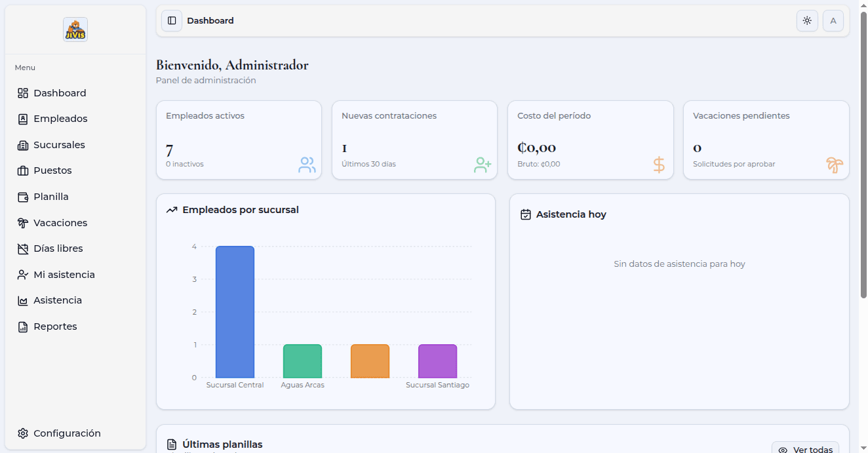
Task: Click the Dashboard grid icon in the sidebar
Action: click(x=23, y=93)
